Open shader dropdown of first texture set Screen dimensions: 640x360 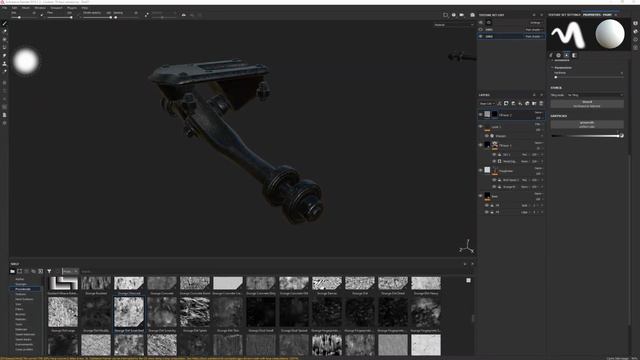pos(534,29)
